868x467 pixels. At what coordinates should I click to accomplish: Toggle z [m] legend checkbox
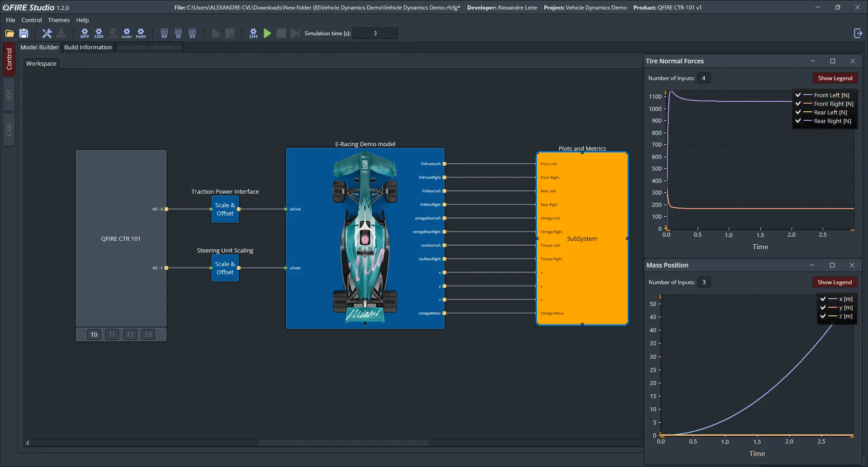click(823, 316)
